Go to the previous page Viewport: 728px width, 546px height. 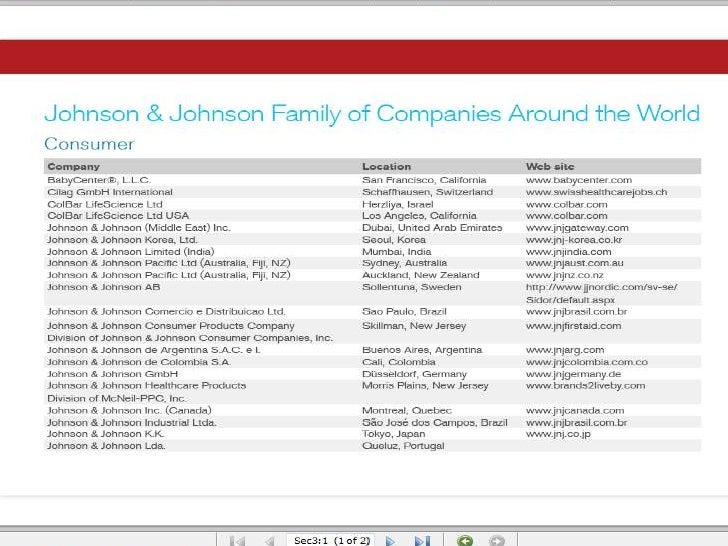tap(269, 541)
